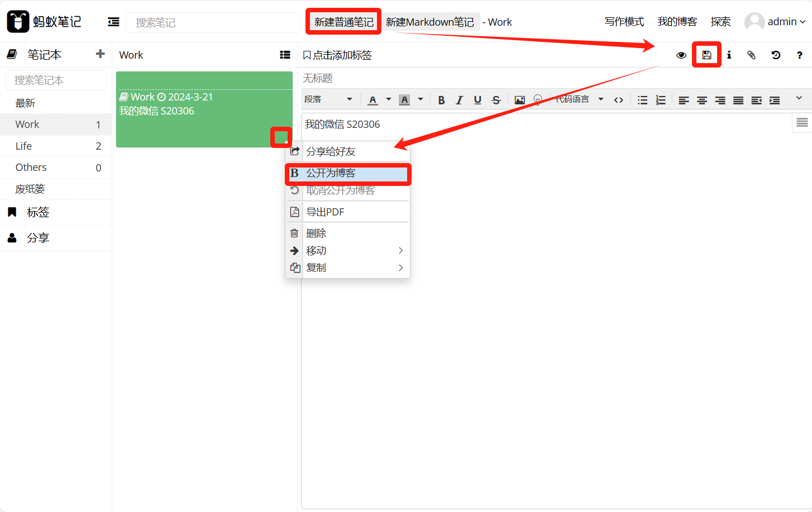The height and width of the screenshot is (512, 812).
Task: Insert an image using the picture icon
Action: coord(519,100)
